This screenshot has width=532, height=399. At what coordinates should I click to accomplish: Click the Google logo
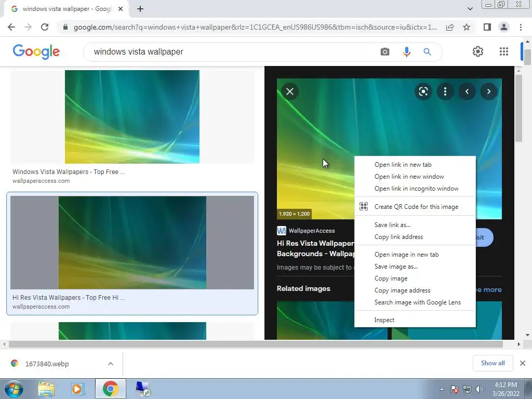coord(36,51)
